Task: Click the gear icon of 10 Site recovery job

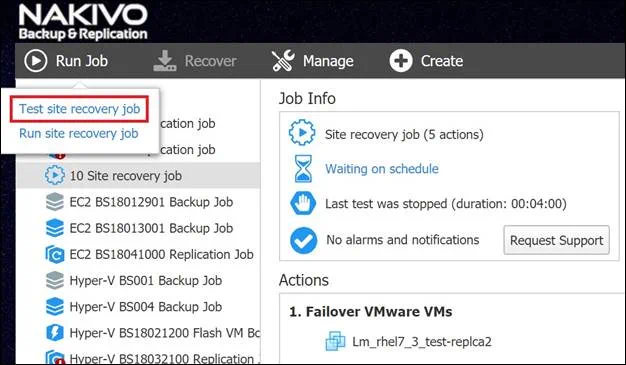Action: point(55,175)
